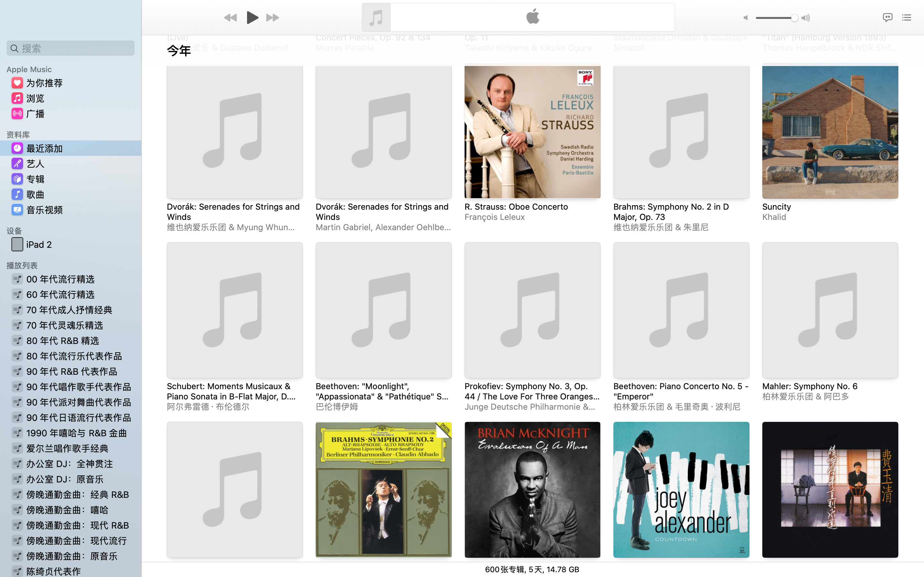Go to 歌曲 songs view
This screenshot has width=924, height=577.
coord(35,195)
